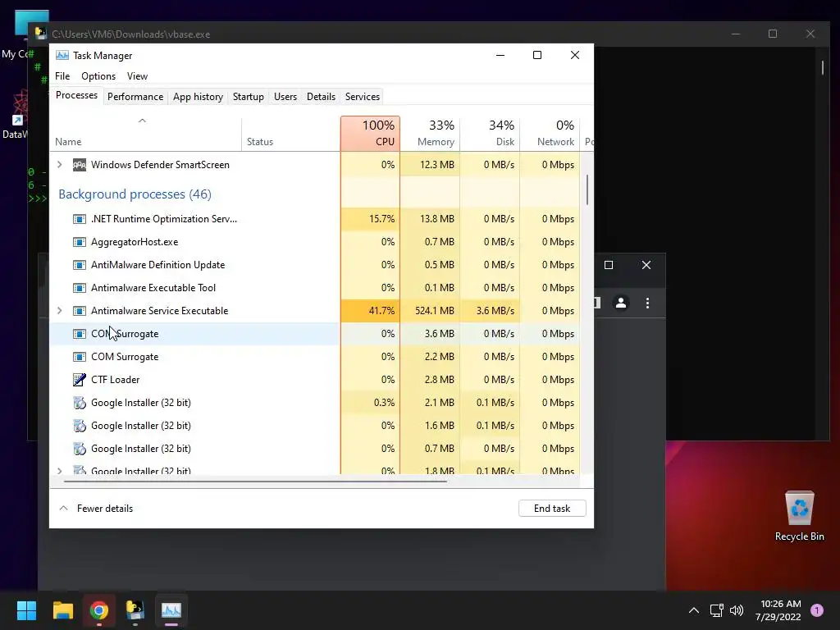
Task: Switch to the Performance tab
Action: pyautogui.click(x=135, y=97)
